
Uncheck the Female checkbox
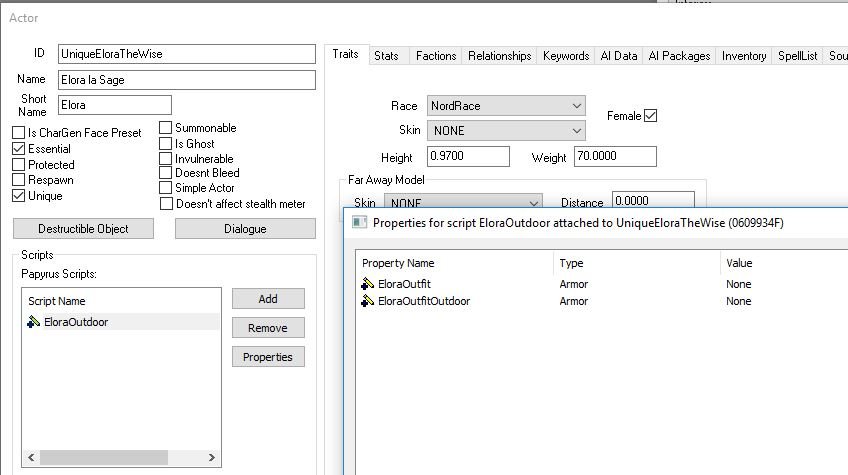point(651,116)
